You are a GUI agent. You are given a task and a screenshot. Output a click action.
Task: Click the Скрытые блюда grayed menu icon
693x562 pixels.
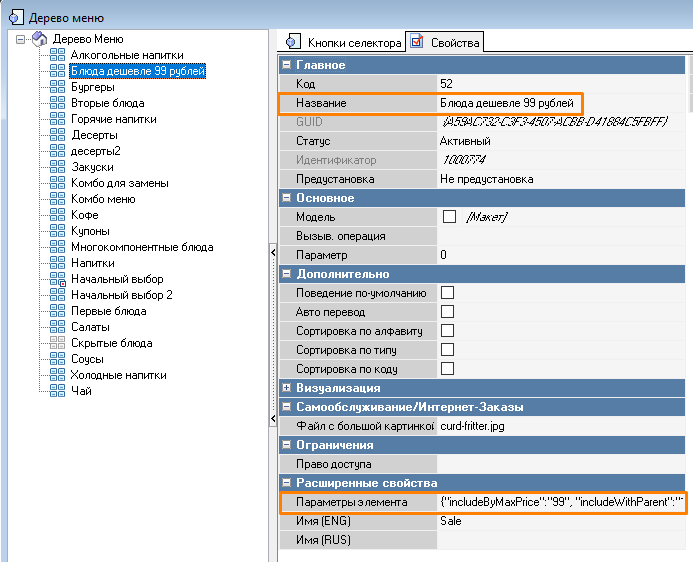coord(57,343)
